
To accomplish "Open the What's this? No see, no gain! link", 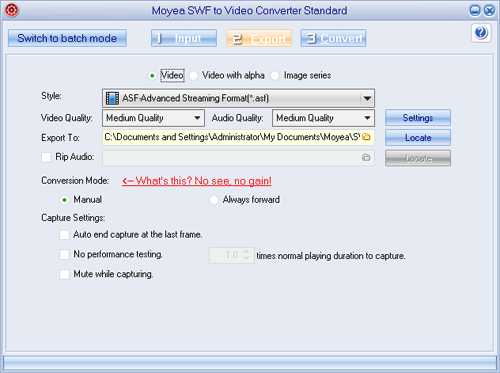I will click(197, 181).
